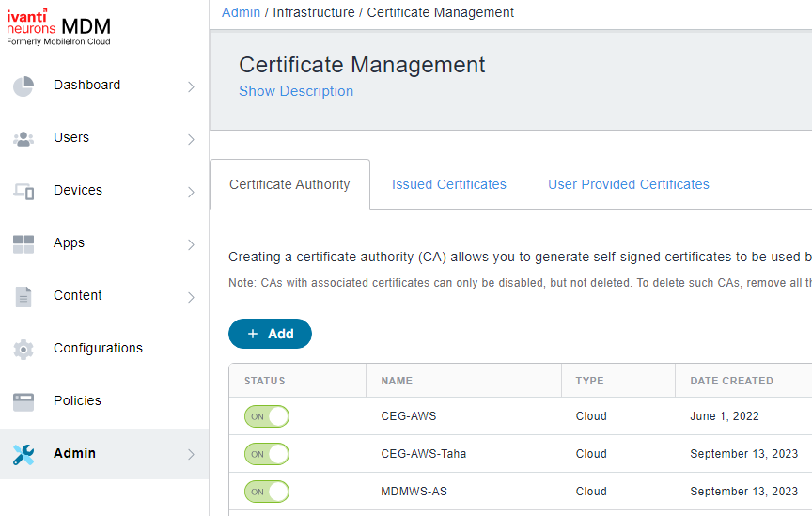Toggle off the CEG-AWS certificate authority

267,416
